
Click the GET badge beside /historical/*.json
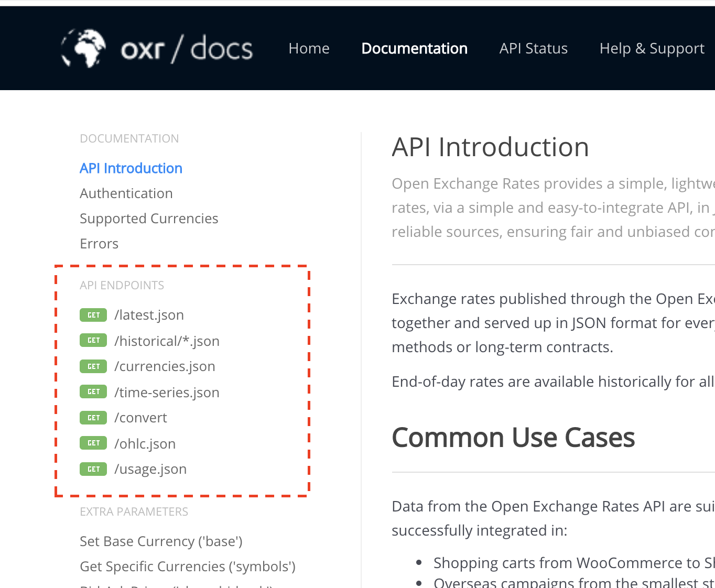pyautogui.click(x=93, y=340)
